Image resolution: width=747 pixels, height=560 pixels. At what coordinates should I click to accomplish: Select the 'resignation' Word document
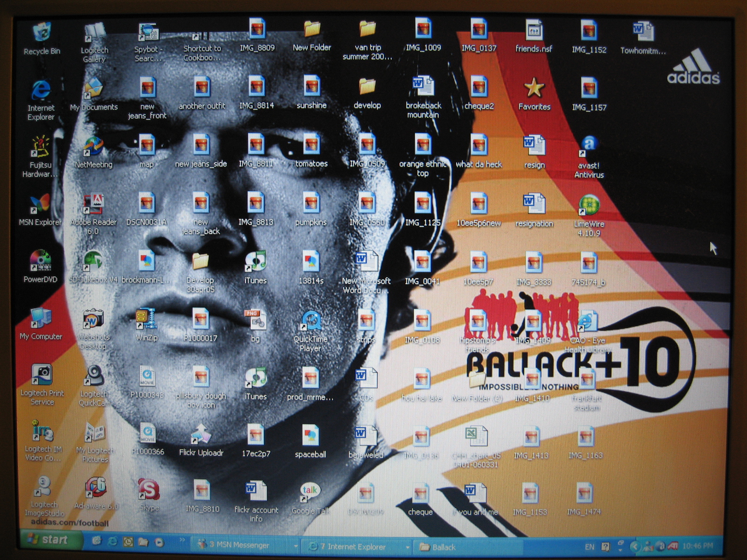click(534, 204)
